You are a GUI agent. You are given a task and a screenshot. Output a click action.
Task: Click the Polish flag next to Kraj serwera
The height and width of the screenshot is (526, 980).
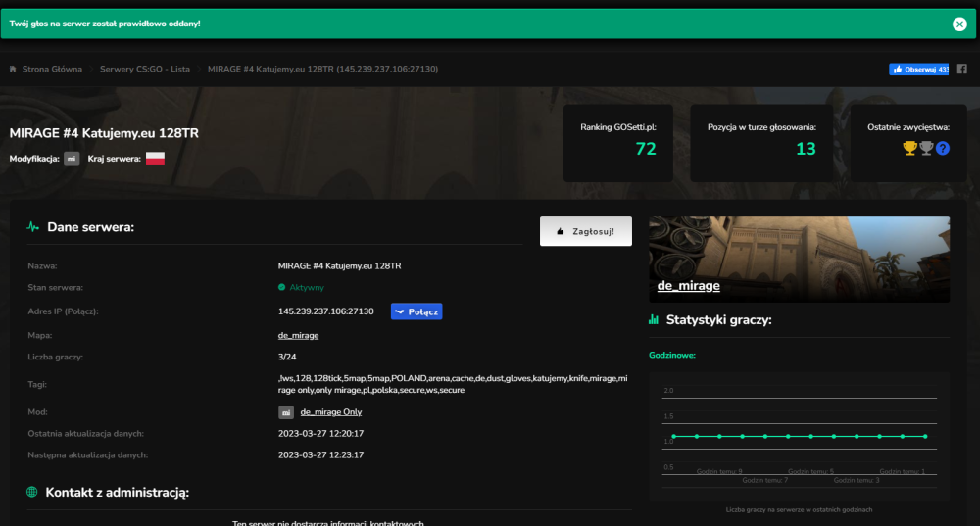[155, 159]
